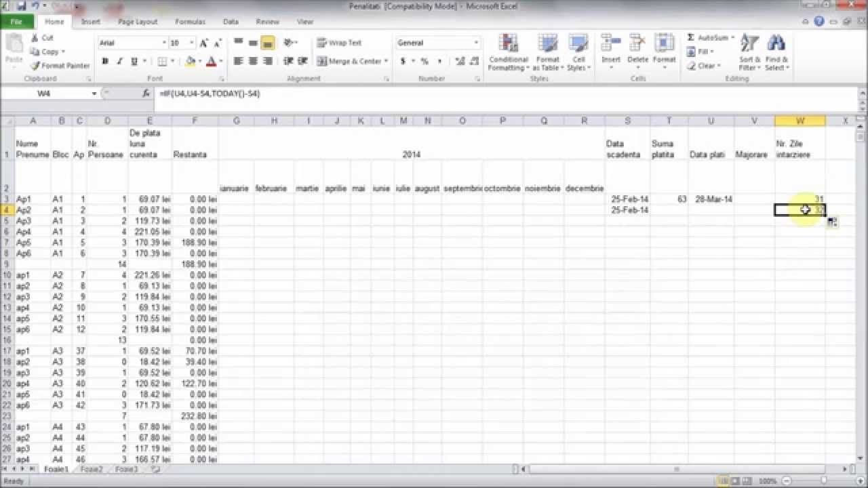
Task: Open the File tab
Action: click(16, 22)
